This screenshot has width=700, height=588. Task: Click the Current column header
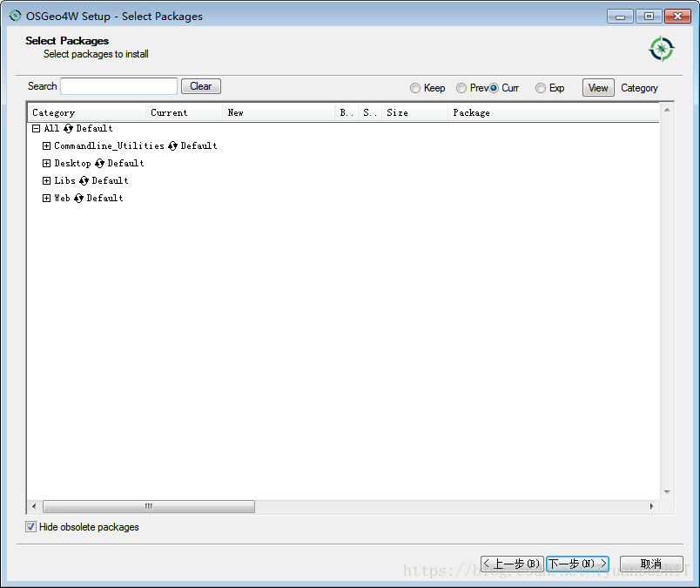click(x=184, y=112)
